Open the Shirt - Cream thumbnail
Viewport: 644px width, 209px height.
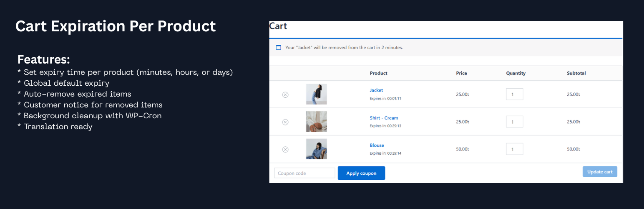pos(316,122)
